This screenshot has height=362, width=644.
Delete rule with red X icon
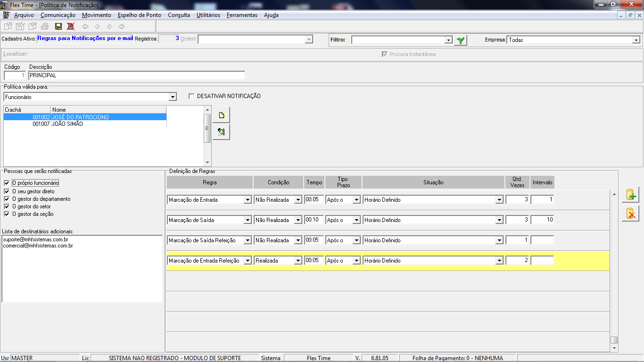(x=630, y=214)
